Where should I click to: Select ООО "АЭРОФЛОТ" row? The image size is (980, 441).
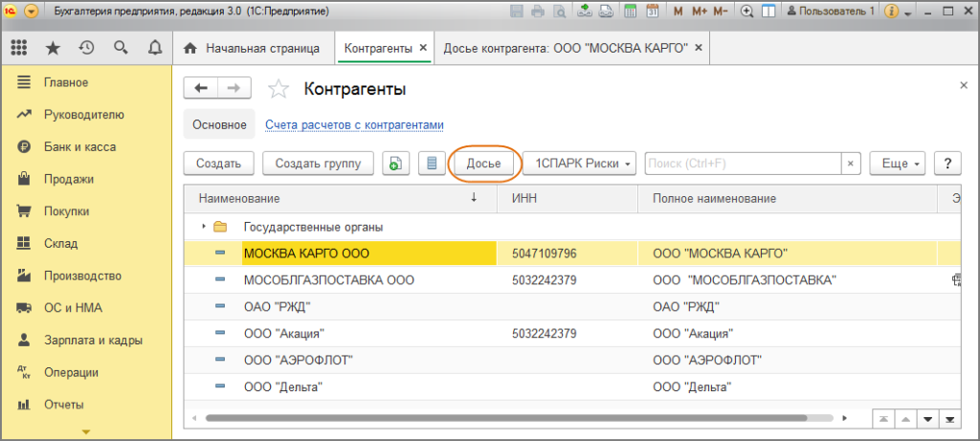click(x=572, y=361)
